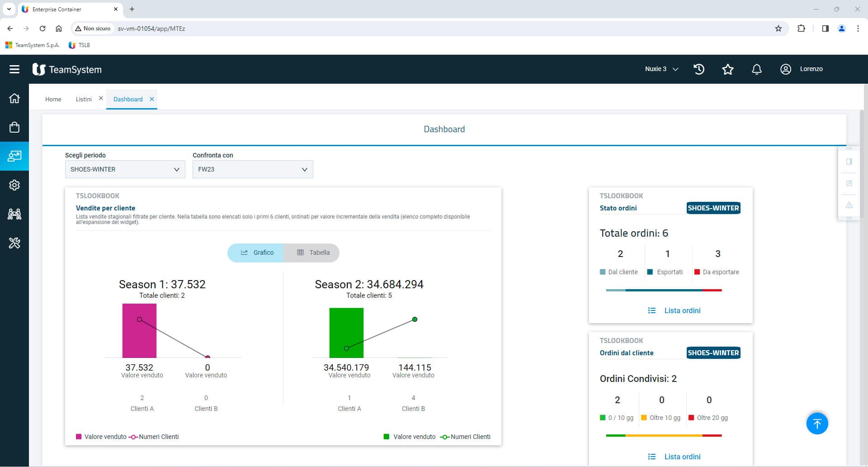Open a new browser tab
The image size is (868, 467).
click(x=132, y=9)
